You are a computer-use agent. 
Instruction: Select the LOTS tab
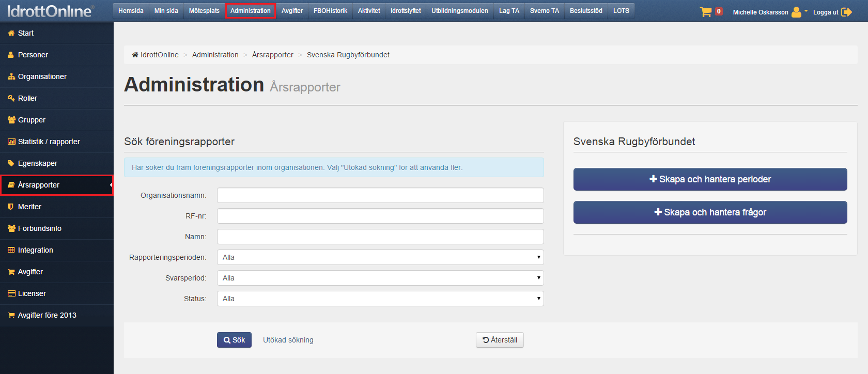(x=621, y=11)
